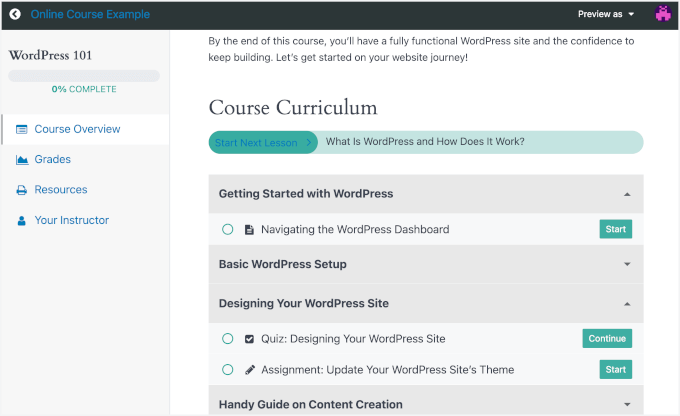
Task: Click Continue button for the quiz
Action: click(x=607, y=339)
